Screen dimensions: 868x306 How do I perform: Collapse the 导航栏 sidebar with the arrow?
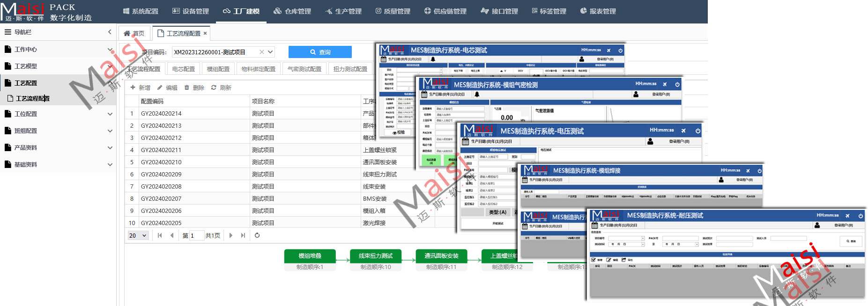pyautogui.click(x=110, y=32)
